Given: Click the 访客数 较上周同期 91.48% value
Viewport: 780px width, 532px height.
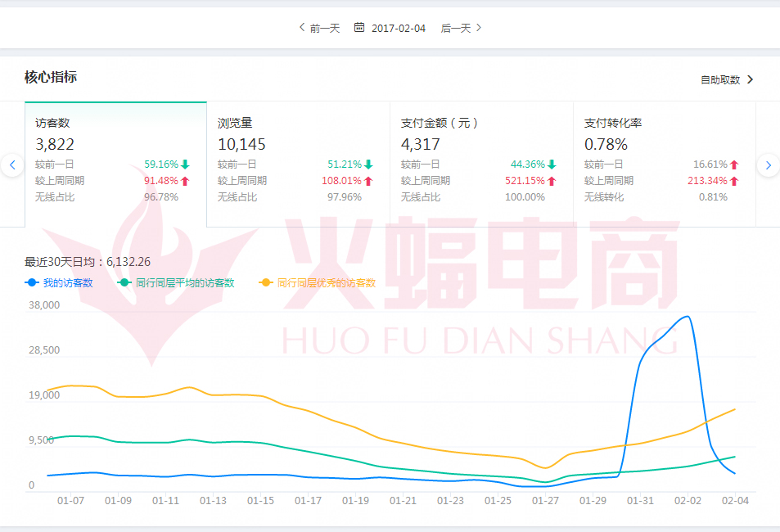Looking at the screenshot, I should tap(161, 181).
